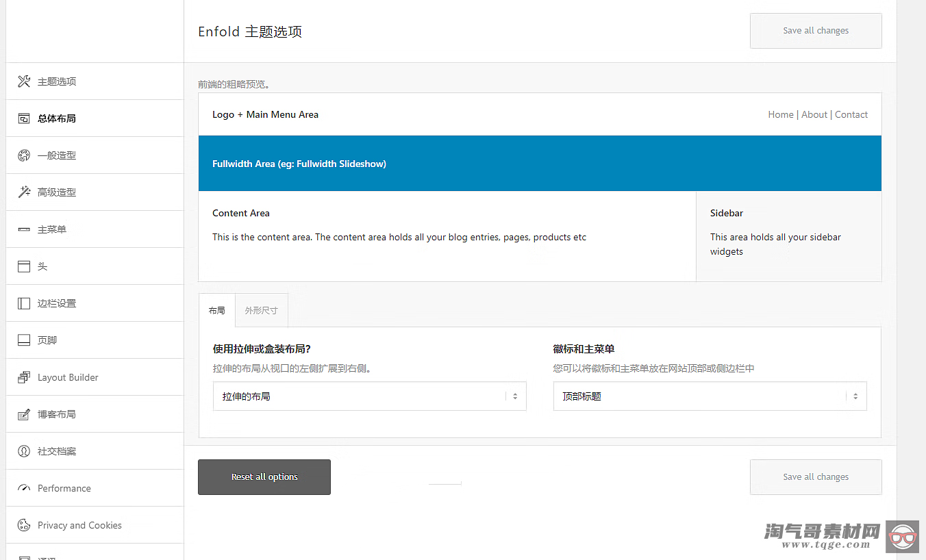Viewport: 926px width, 560px height.
Task: Click the Reset all options button
Action: point(264,477)
